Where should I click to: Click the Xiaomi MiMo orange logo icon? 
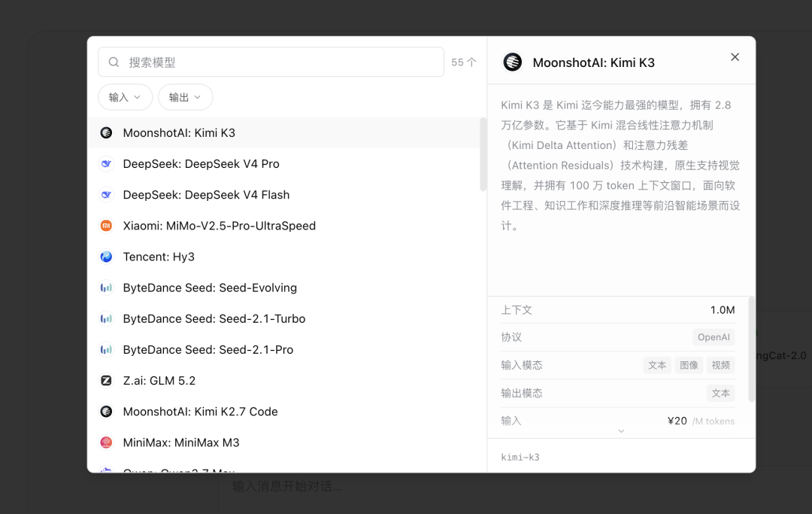(x=106, y=226)
